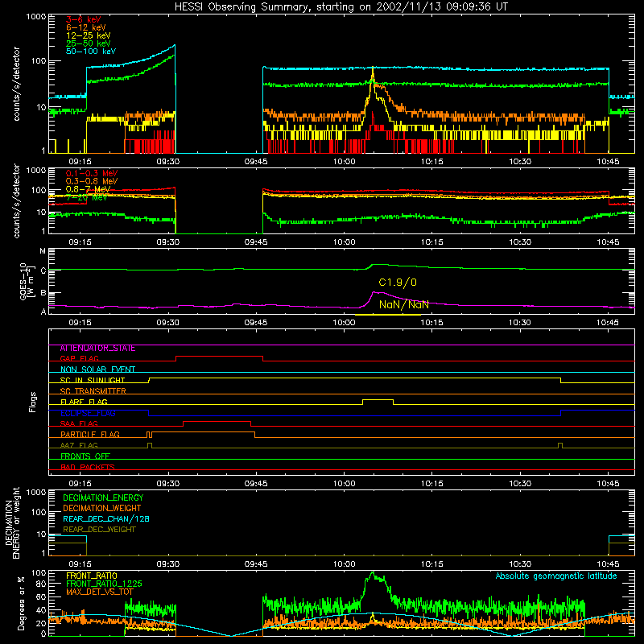Viewport: 644px width, 644px height.
Task: Click the green 25-50 keV legend label
Action: (88, 43)
